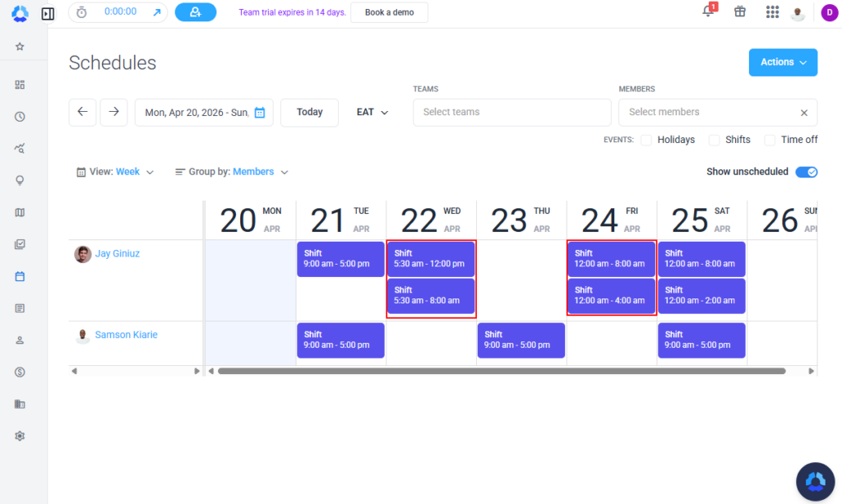This screenshot has width=842, height=504.
Task: Open the gift rewards icon
Action: (740, 12)
